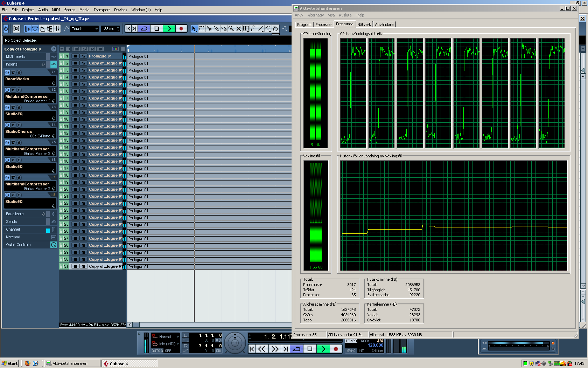This screenshot has width=588, height=368.
Task: Bypass RoomWorks insert with its power button
Action: pos(7,73)
